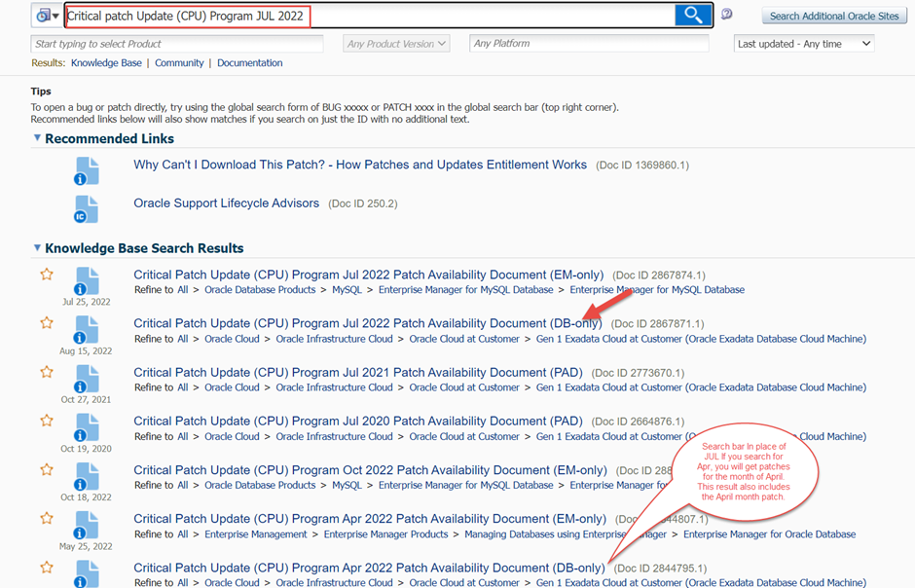Open Why Can't I Download This Patch link
915x588 pixels.
click(x=360, y=165)
